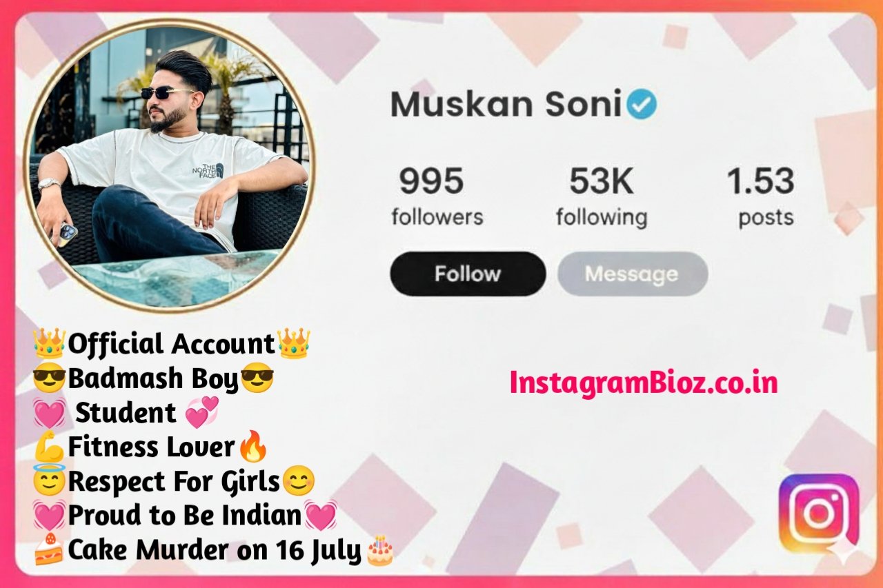The height and width of the screenshot is (588, 883).
Task: Open the circular profile picture
Action: click(x=170, y=165)
